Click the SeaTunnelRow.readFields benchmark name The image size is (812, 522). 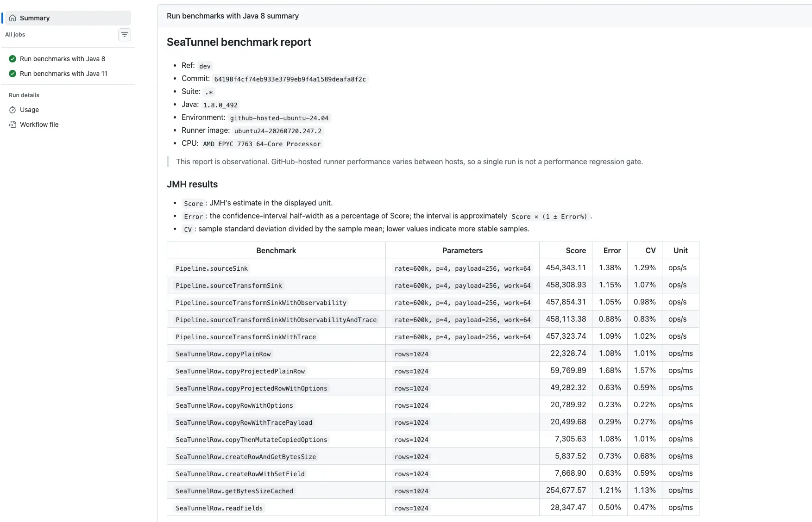pos(219,508)
